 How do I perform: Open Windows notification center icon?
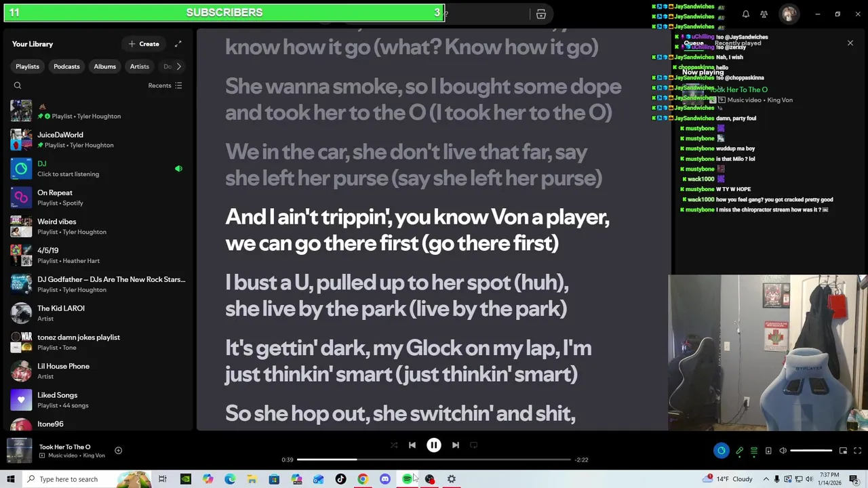pos(854,479)
